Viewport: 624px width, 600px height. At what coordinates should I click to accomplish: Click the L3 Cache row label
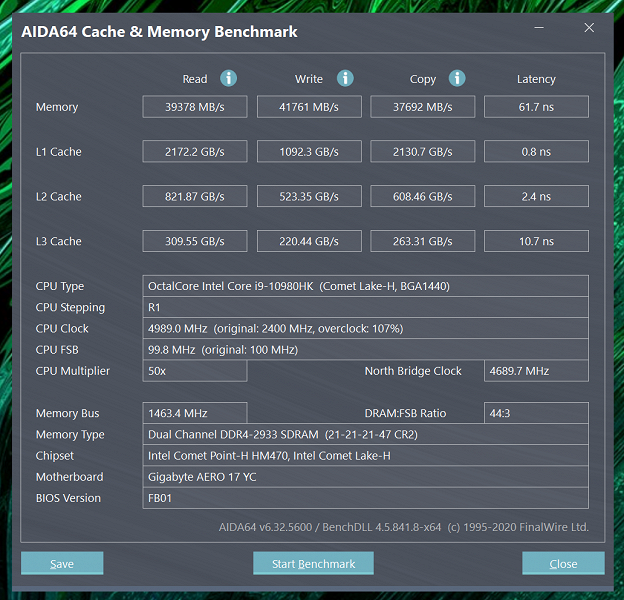59,241
